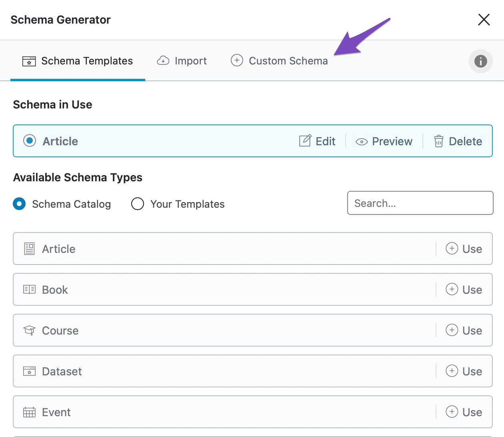Select the Your Templates radio button

[138, 204]
